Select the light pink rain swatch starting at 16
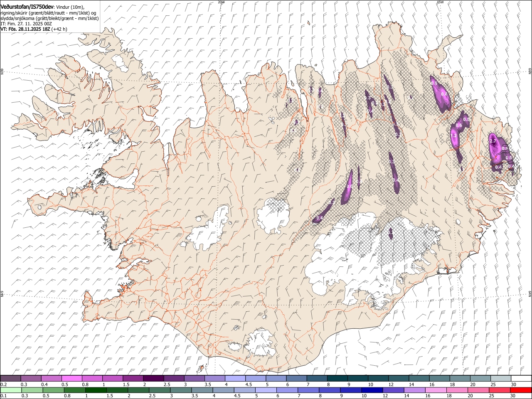The image size is (532, 399). click(436, 390)
